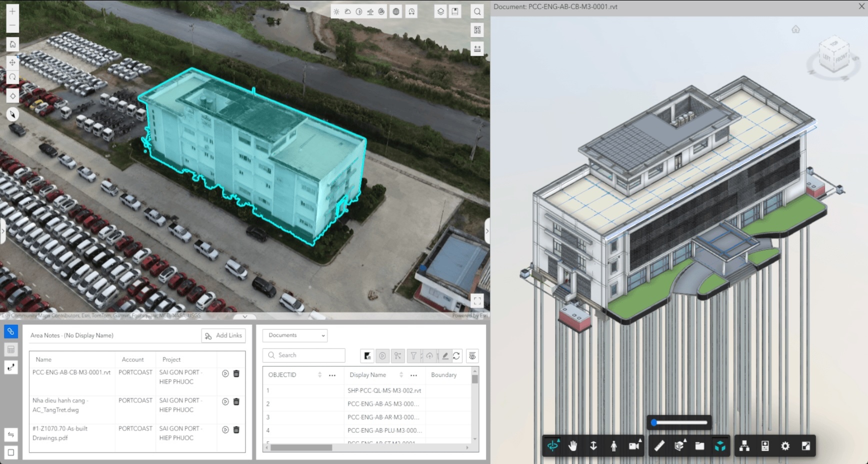Delete the AC_TangTret.dwg link row
The image size is (868, 464).
(236, 402)
